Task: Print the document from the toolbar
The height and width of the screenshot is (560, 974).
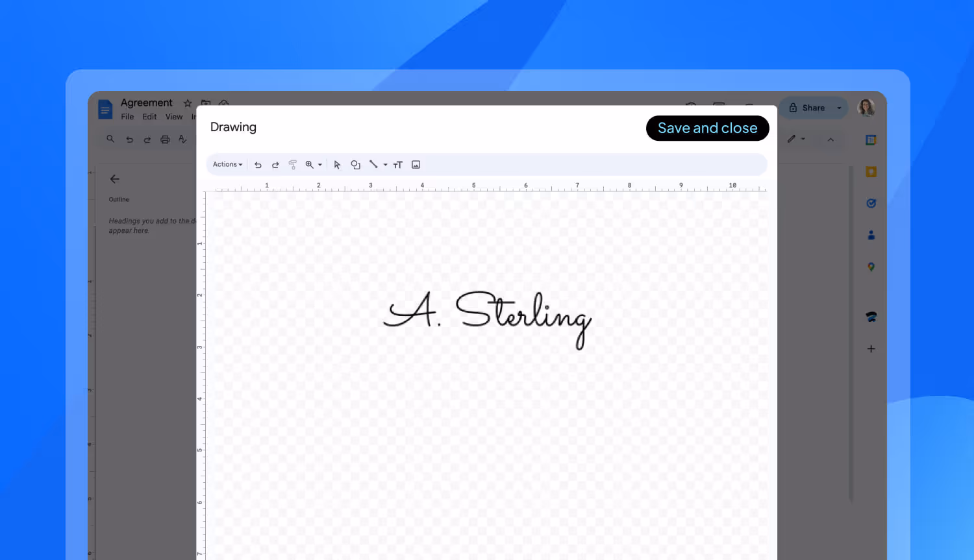Action: pyautogui.click(x=165, y=140)
